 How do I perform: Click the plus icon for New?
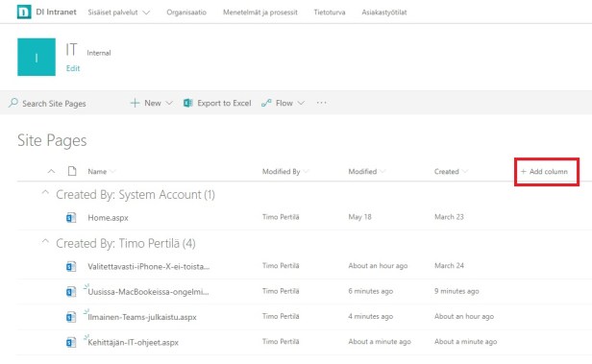click(135, 103)
